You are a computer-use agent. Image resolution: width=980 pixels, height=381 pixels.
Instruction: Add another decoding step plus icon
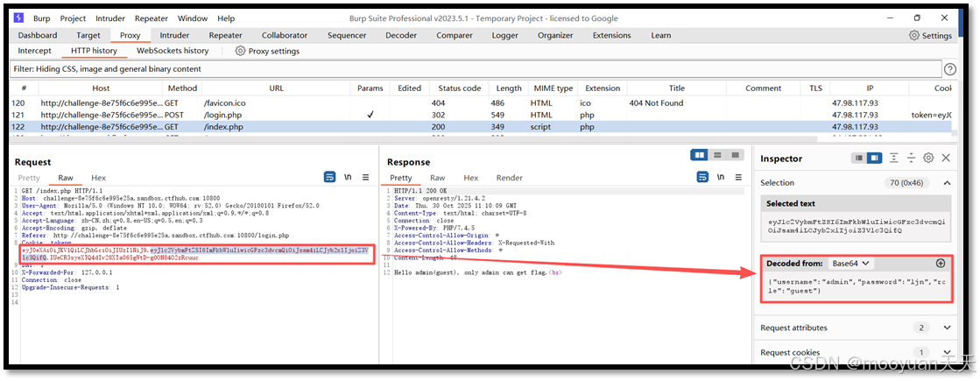[x=941, y=264]
